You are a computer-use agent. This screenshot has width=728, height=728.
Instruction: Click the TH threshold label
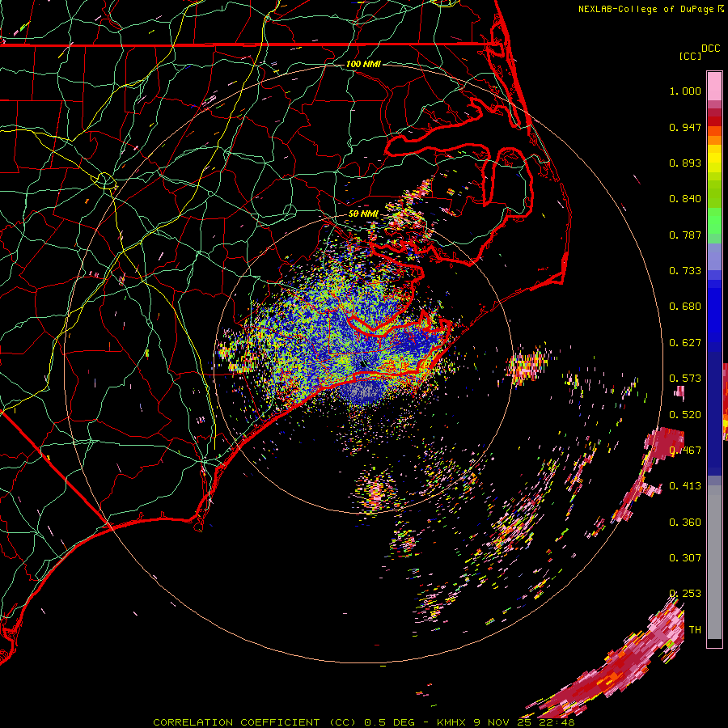[695, 630]
